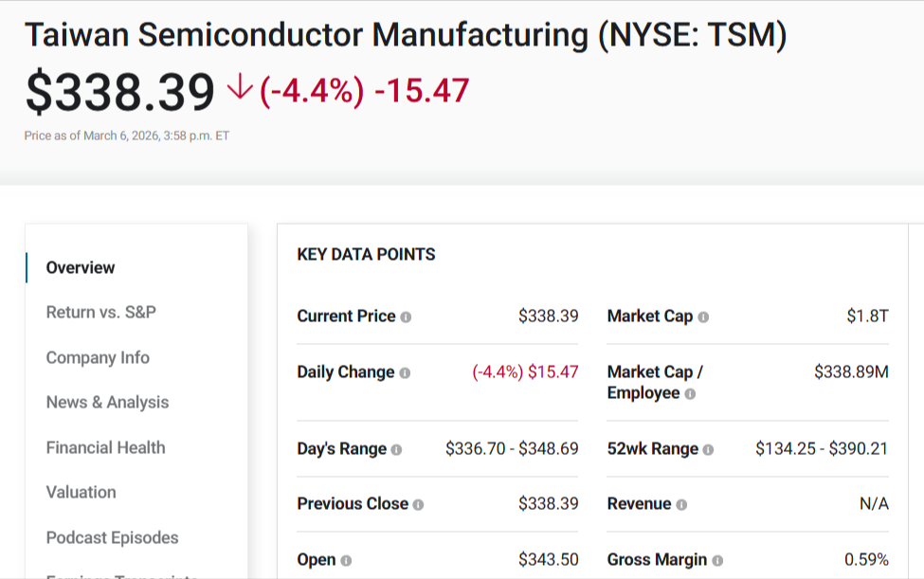Go to News & Analysis
The image size is (924, 579).
(107, 402)
